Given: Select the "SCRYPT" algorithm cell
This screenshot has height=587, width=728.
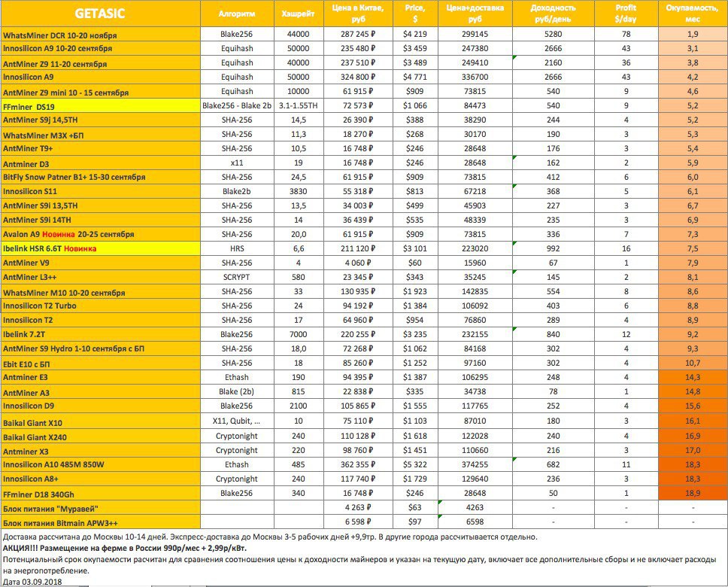Looking at the screenshot, I should pos(237,278).
